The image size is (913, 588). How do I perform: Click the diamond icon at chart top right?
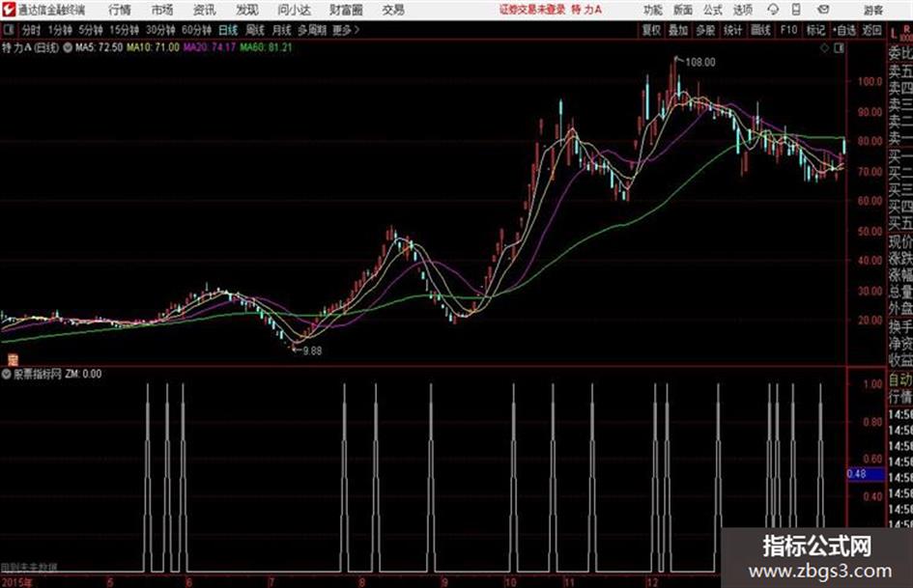coord(824,48)
